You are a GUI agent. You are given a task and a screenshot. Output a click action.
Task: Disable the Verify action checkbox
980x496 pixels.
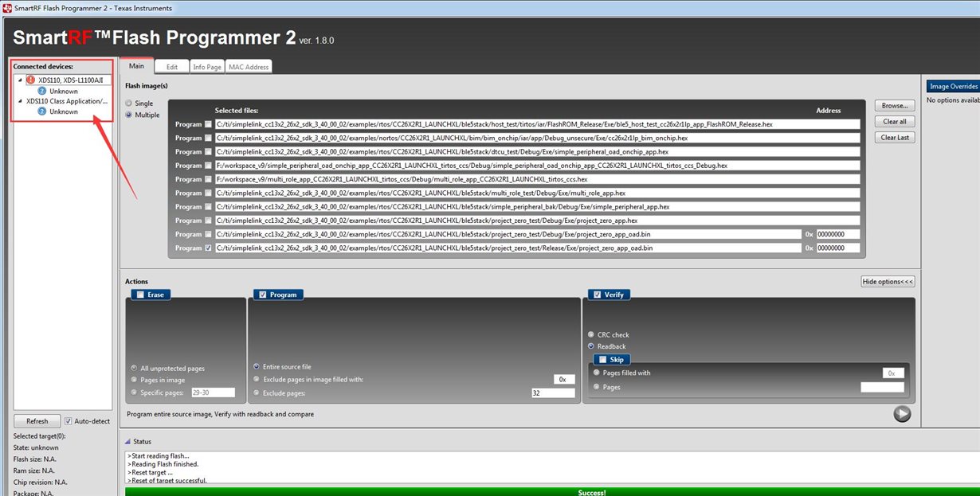(x=598, y=295)
